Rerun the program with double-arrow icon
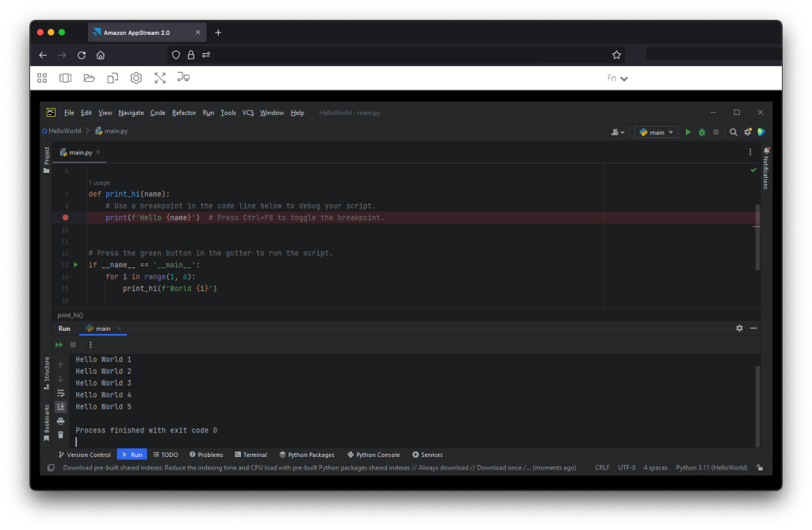Viewport: 812px width, 530px height. pyautogui.click(x=58, y=344)
